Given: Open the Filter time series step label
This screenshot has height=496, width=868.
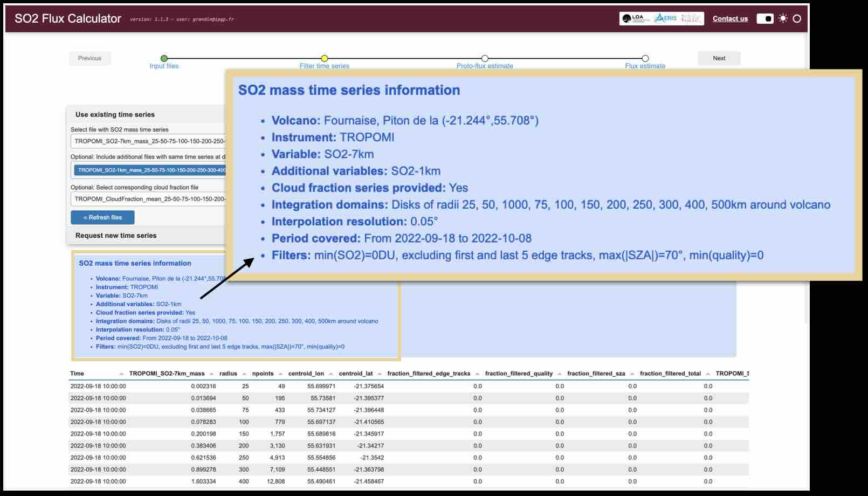Looking at the screenshot, I should point(324,66).
